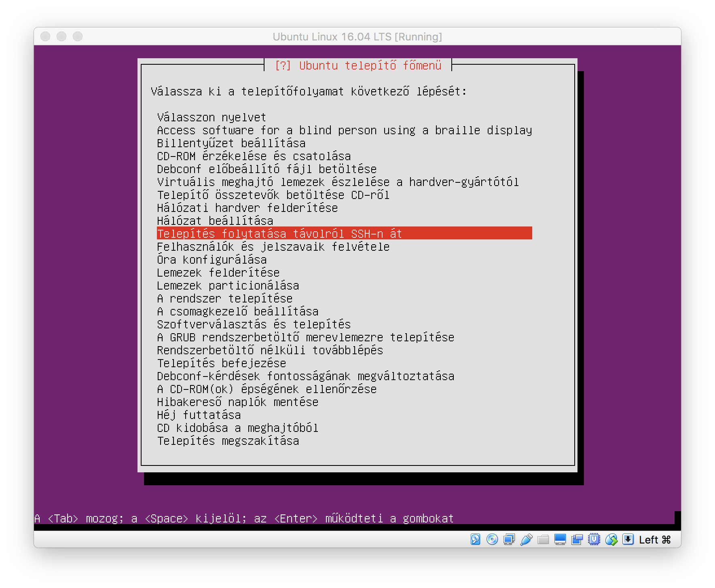Choose 'Lemezek particionálása' entry

(228, 286)
